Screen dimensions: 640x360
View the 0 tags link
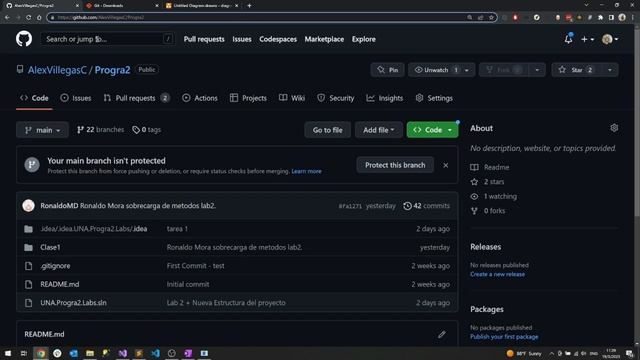click(147, 130)
